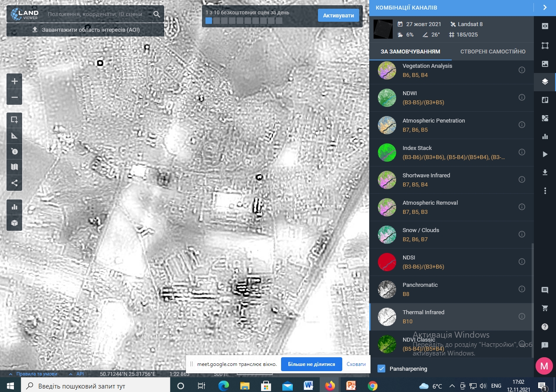Open the shopping cart icon
The height and width of the screenshot is (392, 556).
click(x=545, y=308)
